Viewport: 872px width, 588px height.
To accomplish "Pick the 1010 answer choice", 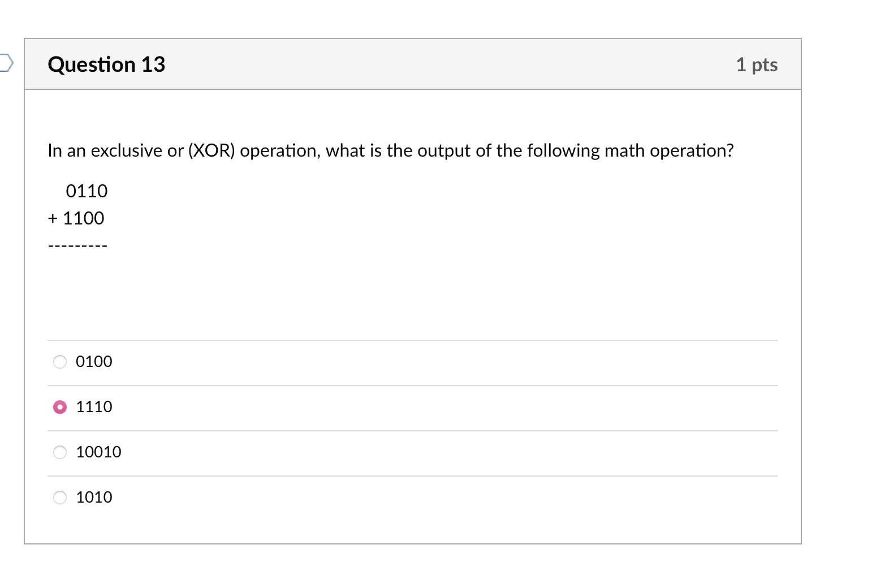I will [x=59, y=498].
